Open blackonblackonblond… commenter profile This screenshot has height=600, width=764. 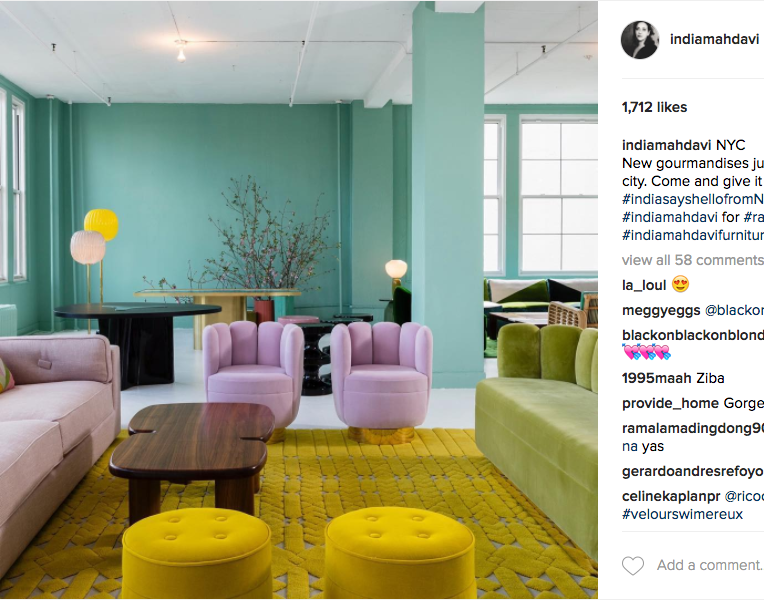[x=693, y=335]
